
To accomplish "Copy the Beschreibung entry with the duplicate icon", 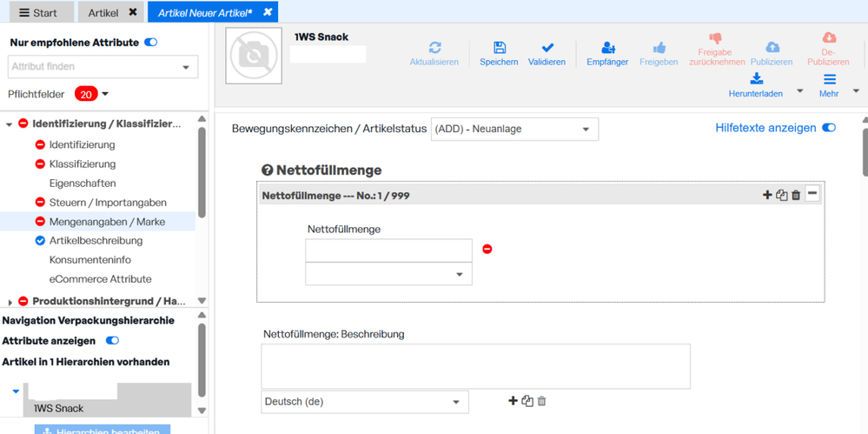I will (527, 401).
